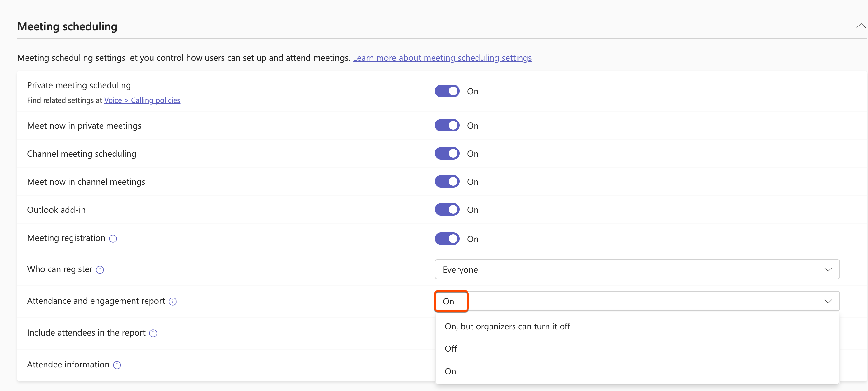Viewport: 868px width, 391px height.
Task: Follow the Voice > Calling policies link
Action: (142, 100)
